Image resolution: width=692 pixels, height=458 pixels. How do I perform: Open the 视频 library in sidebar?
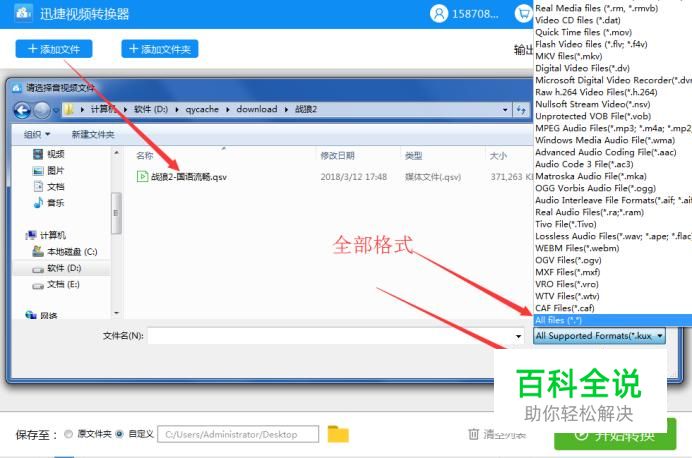pos(49,154)
